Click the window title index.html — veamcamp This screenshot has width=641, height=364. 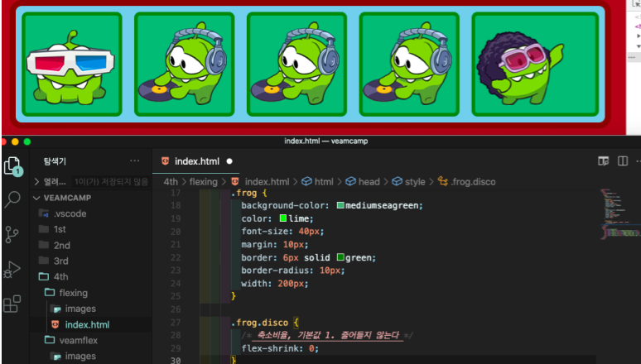[x=326, y=141]
